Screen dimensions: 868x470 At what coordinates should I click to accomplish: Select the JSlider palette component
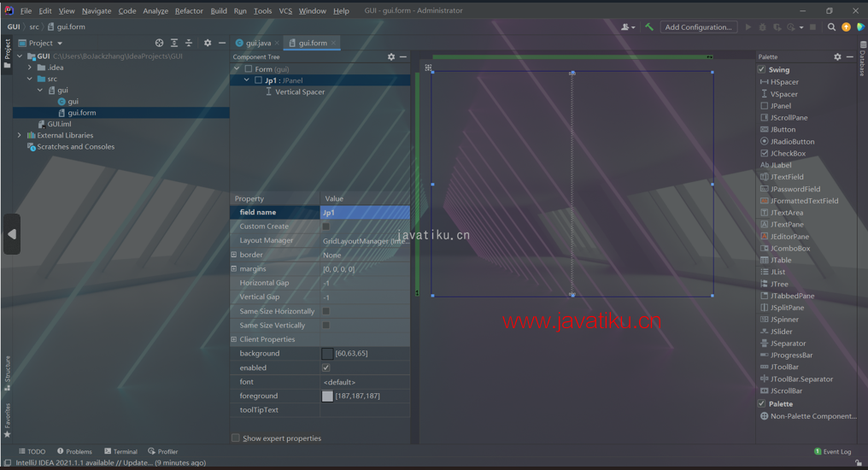(x=781, y=332)
